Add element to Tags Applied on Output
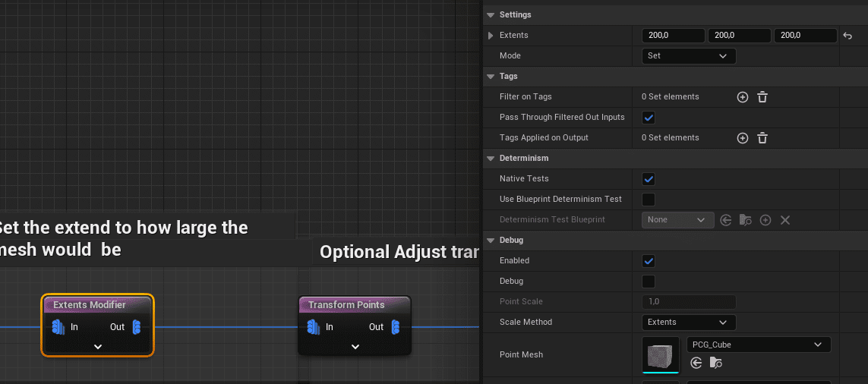This screenshot has height=384, width=868. tap(743, 138)
